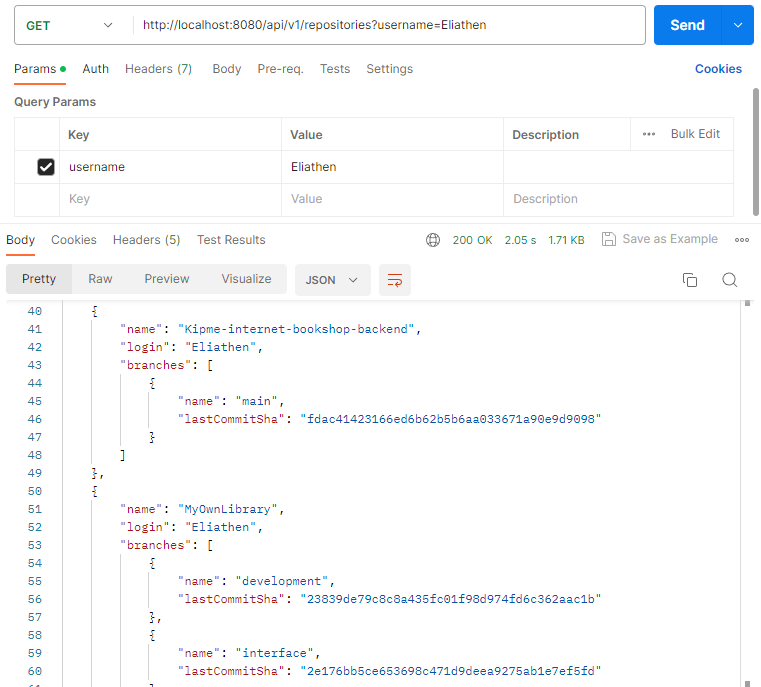Click the Description column header

click(546, 135)
